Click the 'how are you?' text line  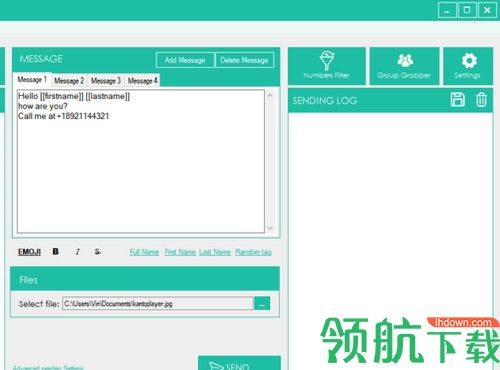[x=43, y=106]
